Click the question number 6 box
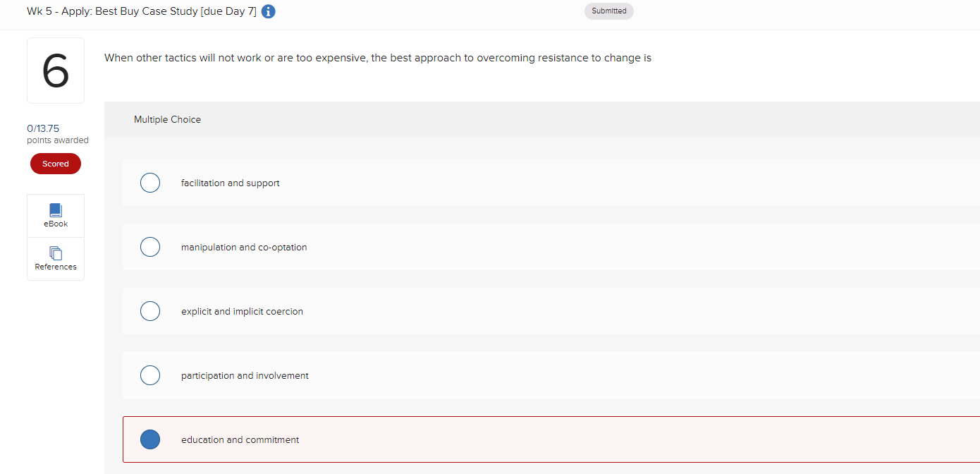This screenshot has width=980, height=474. [55, 70]
